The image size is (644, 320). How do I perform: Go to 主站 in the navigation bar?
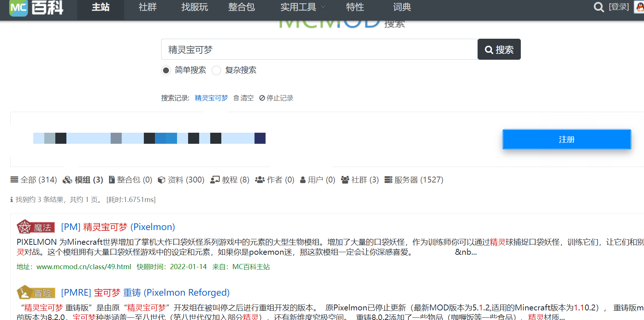(101, 7)
